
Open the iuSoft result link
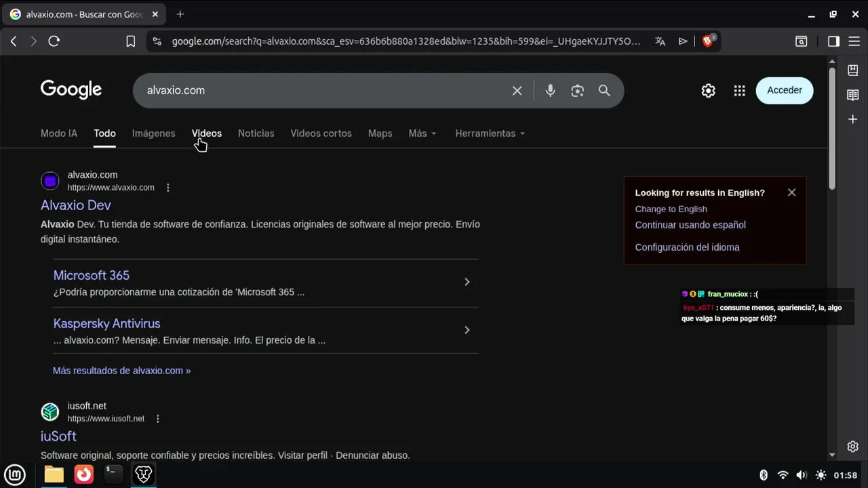(x=58, y=436)
